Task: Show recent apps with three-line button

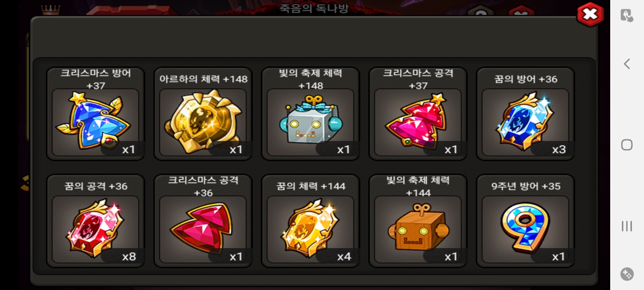Action: (627, 226)
